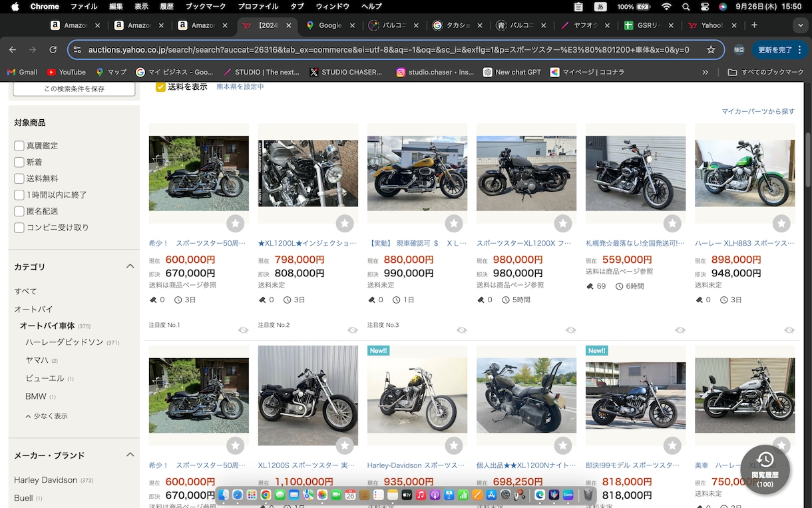This screenshot has width=812, height=508.
Task: Open Gmail bookmark
Action: point(22,72)
